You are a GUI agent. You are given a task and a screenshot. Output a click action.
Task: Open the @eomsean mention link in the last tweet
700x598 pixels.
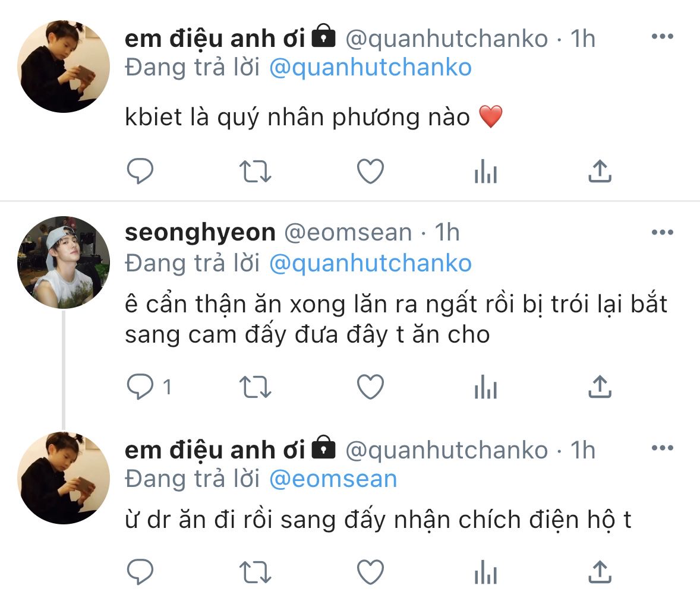333,479
